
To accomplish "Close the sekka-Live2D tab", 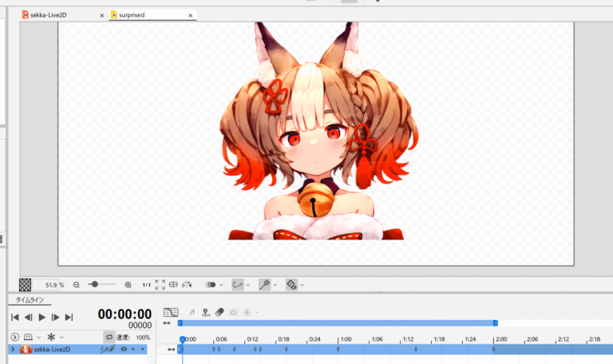I will [x=101, y=16].
